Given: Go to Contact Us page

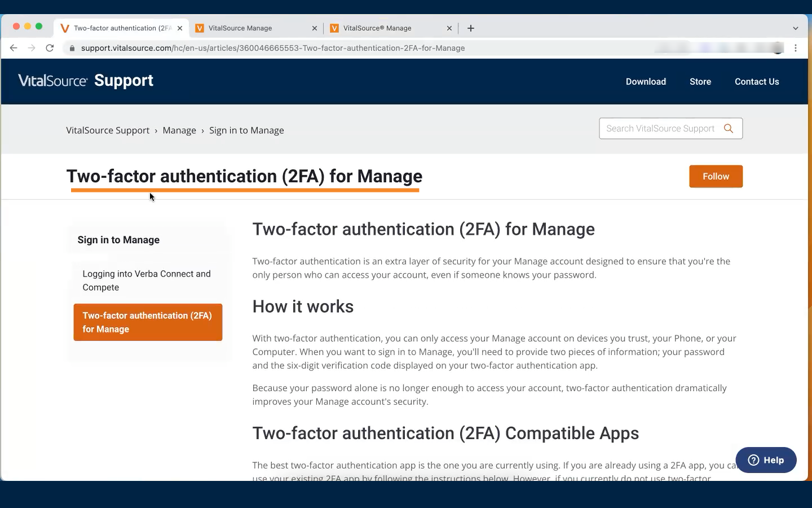Looking at the screenshot, I should click(x=757, y=82).
